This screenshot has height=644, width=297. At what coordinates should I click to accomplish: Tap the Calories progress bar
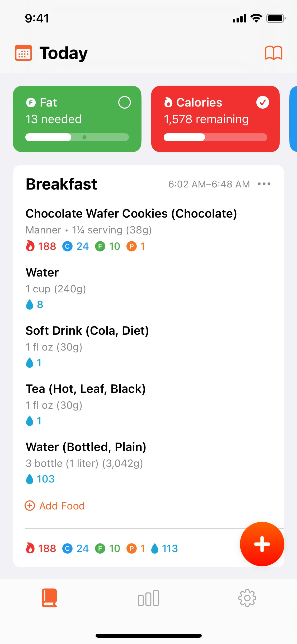215,137
